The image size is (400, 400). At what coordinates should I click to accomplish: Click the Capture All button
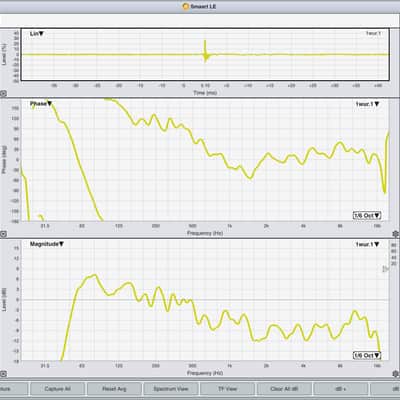pos(57,389)
